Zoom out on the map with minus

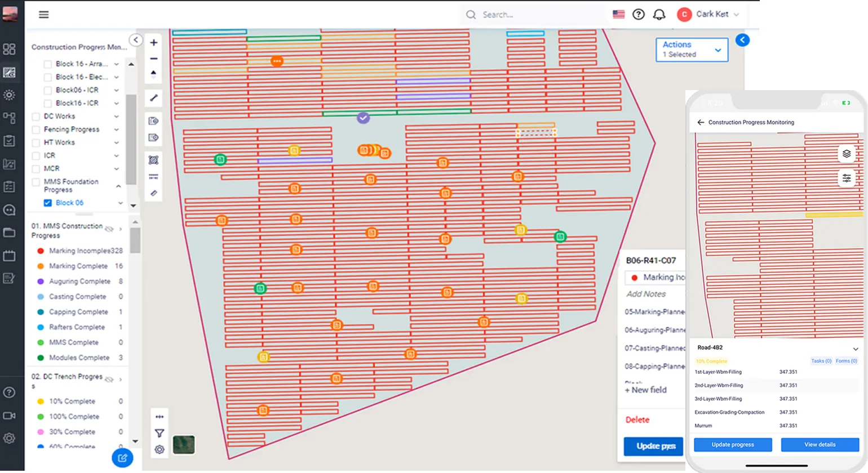tap(153, 59)
